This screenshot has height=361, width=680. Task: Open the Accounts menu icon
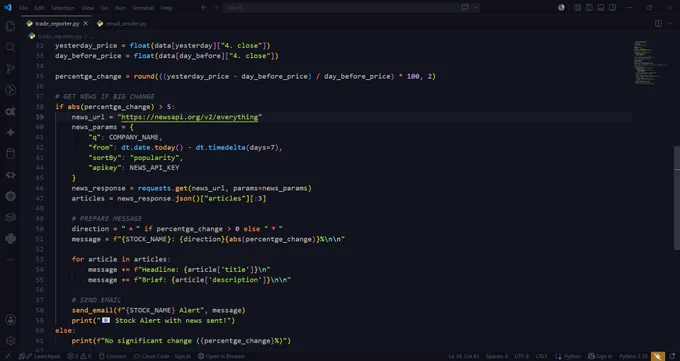[10, 320]
